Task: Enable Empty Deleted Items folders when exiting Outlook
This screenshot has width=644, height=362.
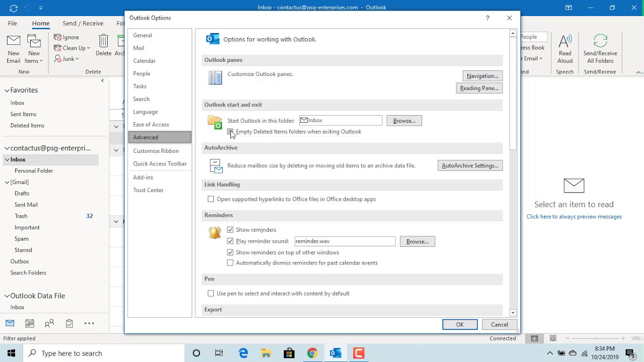Action: [231, 131]
